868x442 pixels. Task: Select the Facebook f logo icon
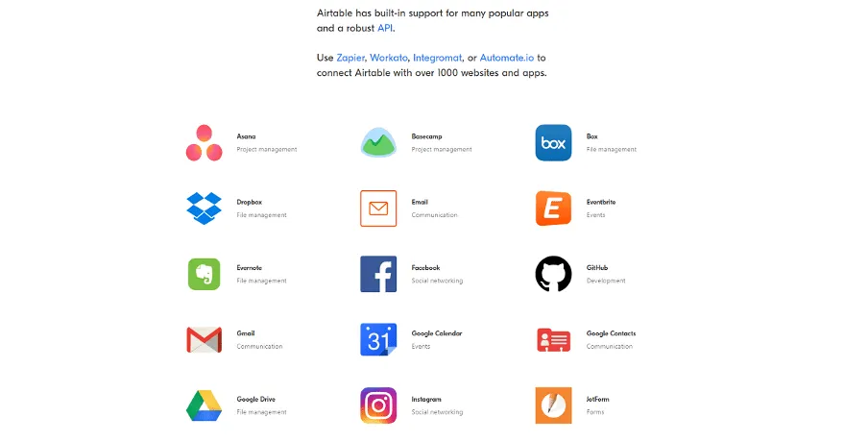click(378, 274)
